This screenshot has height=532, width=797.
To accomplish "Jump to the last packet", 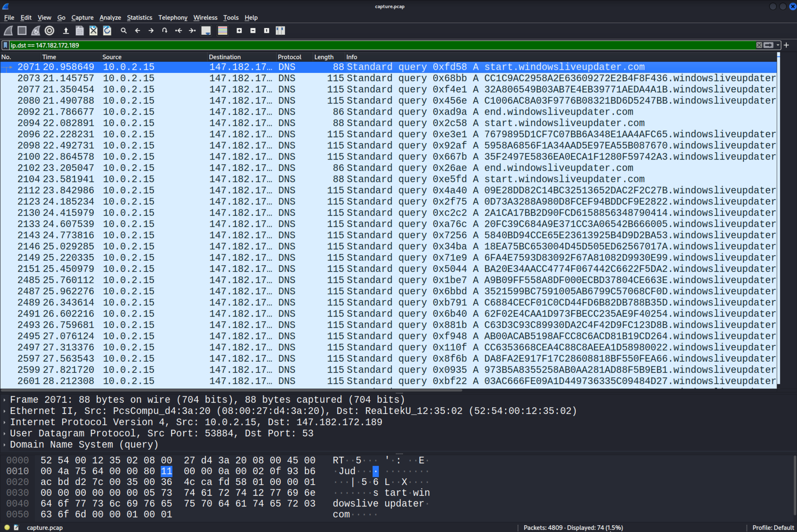I will pyautogui.click(x=192, y=31).
